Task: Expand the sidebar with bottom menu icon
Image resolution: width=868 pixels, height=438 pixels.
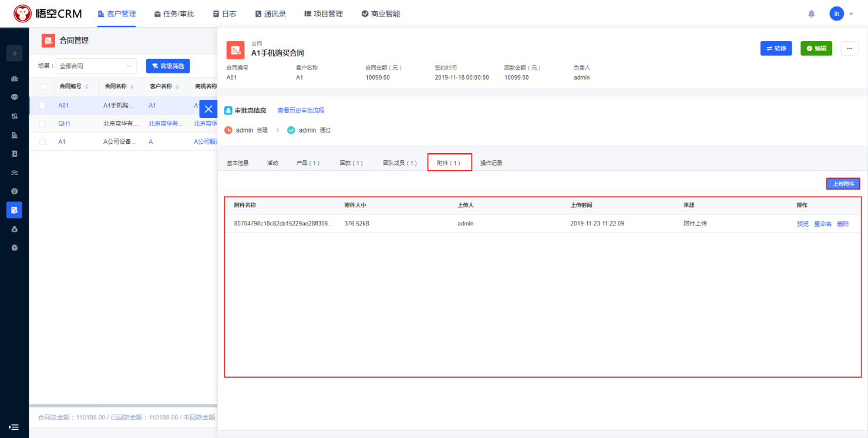Action: pos(14,427)
